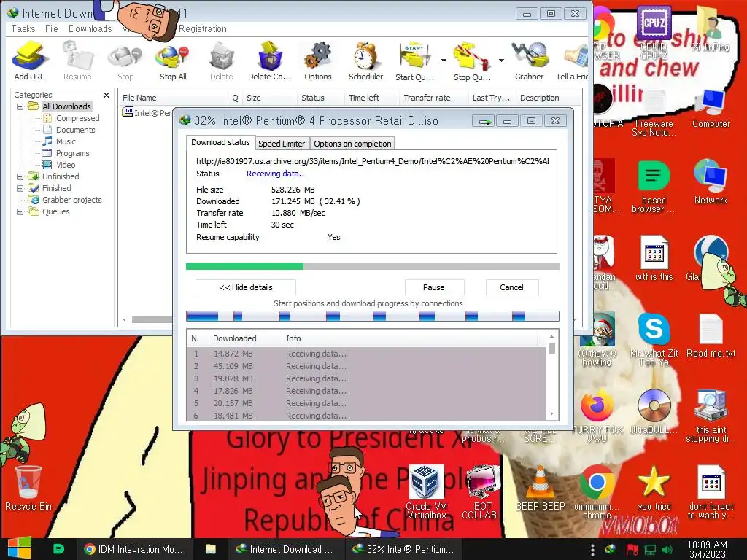Click the File Explorer taskbar icon
The height and width of the screenshot is (560, 747).
click(211, 549)
